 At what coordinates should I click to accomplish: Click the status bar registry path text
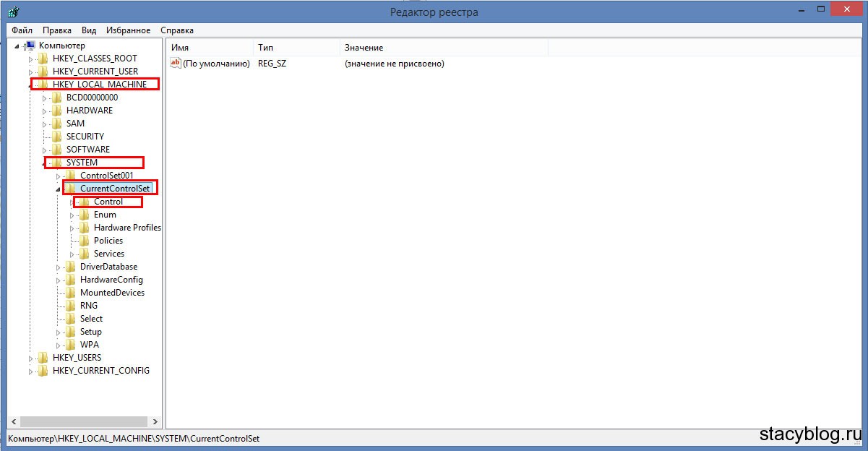[134, 439]
